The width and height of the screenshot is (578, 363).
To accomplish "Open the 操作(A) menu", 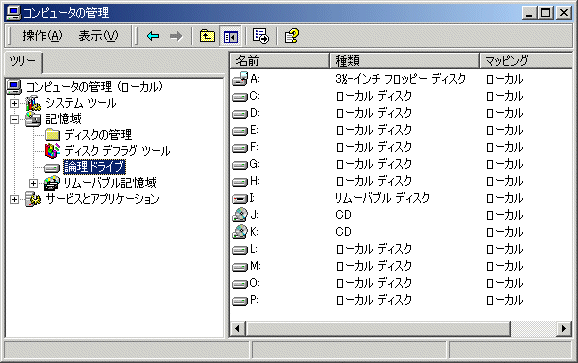I will click(x=42, y=36).
